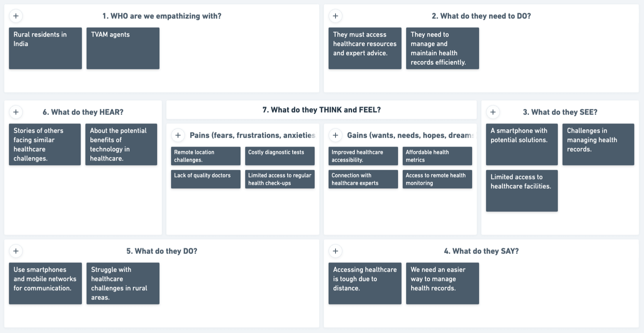Screen dimensions: 644x333
Task: Add a new Pains note
Action: point(178,135)
